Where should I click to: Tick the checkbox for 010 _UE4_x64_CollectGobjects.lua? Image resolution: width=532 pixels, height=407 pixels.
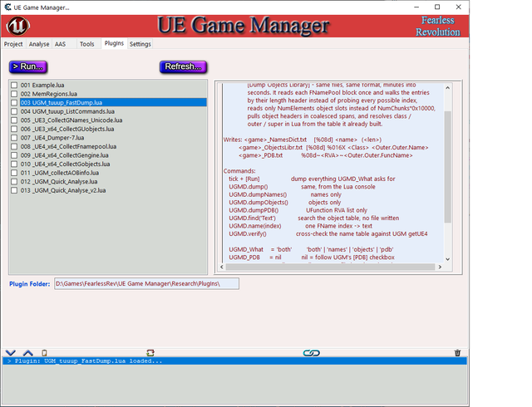14,164
